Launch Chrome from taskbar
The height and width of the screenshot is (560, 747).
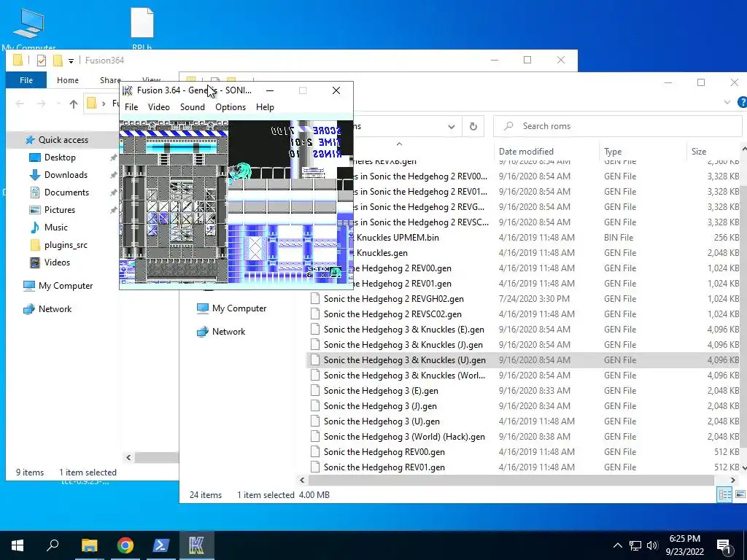pyautogui.click(x=125, y=545)
